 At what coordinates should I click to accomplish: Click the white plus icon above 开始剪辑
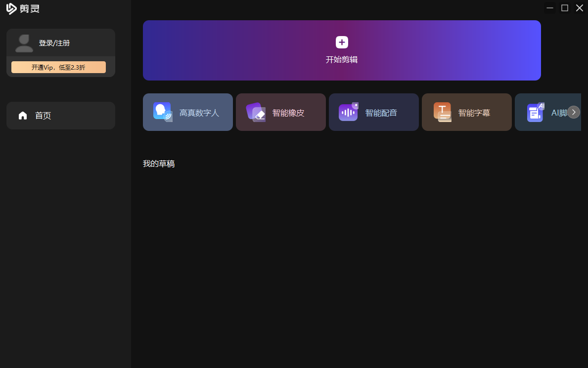tap(342, 42)
